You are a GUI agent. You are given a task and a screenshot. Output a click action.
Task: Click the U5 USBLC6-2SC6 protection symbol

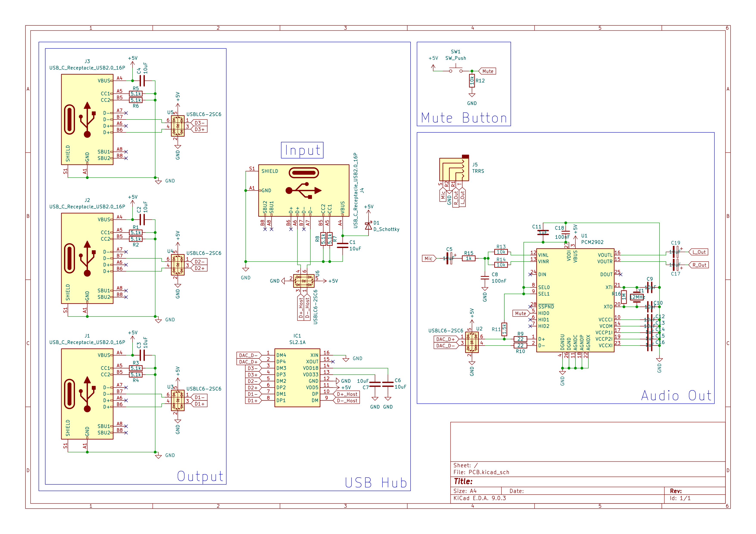178,126
